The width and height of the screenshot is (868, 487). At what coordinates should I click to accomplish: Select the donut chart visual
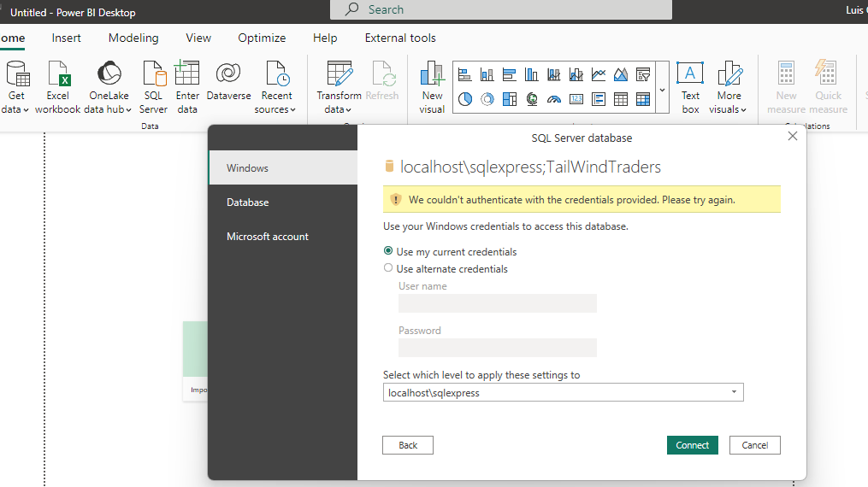[487, 99]
